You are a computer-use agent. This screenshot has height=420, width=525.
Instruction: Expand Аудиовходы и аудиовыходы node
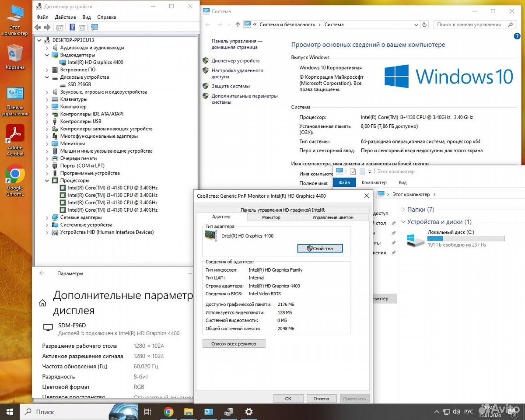47,48
